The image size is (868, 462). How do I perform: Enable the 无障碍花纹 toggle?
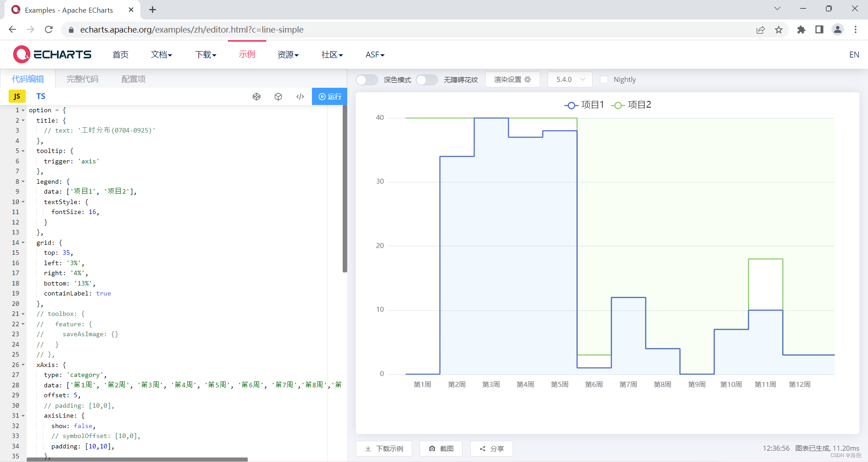[426, 80]
